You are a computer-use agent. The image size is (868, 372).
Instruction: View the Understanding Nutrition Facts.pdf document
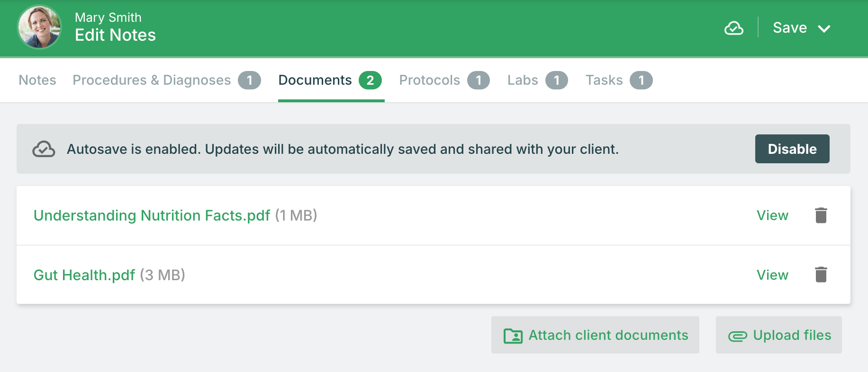(772, 215)
